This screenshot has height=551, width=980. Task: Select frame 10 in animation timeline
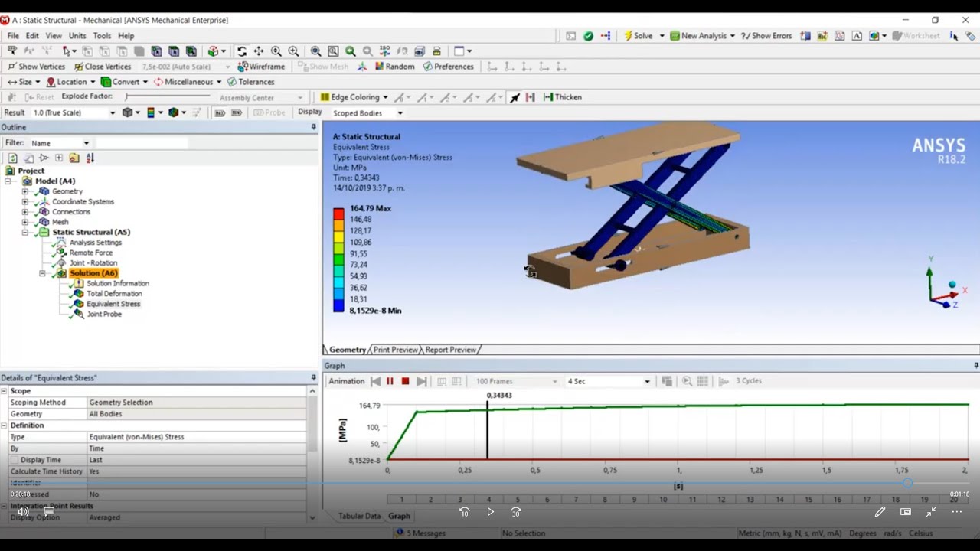pos(663,500)
